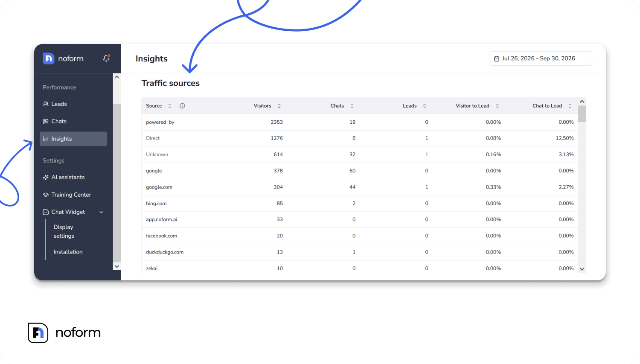640x364 pixels.
Task: Click the table scroll up arrow
Action: tap(582, 102)
